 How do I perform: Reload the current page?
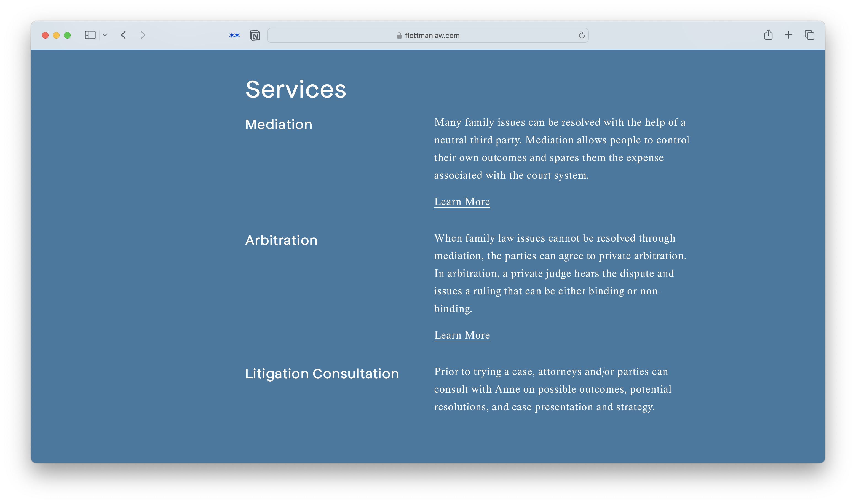pyautogui.click(x=582, y=35)
